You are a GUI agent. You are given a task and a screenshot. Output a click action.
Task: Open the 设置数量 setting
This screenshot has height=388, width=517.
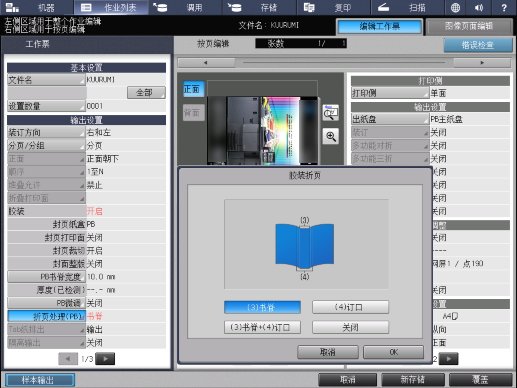click(x=47, y=106)
